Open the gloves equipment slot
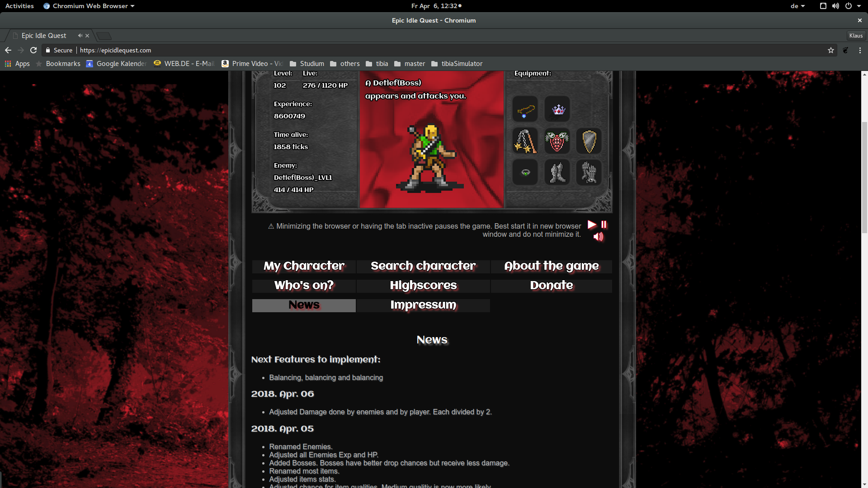 coord(589,172)
